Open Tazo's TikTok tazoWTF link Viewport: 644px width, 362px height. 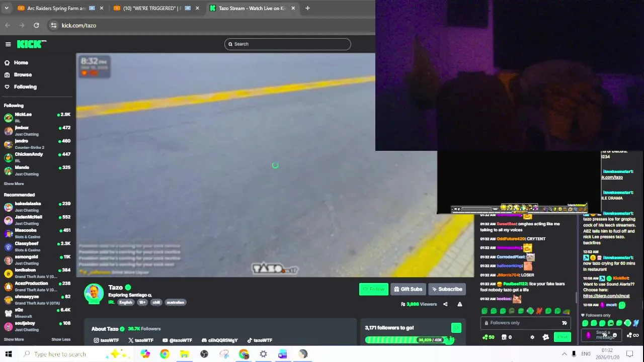click(259, 340)
